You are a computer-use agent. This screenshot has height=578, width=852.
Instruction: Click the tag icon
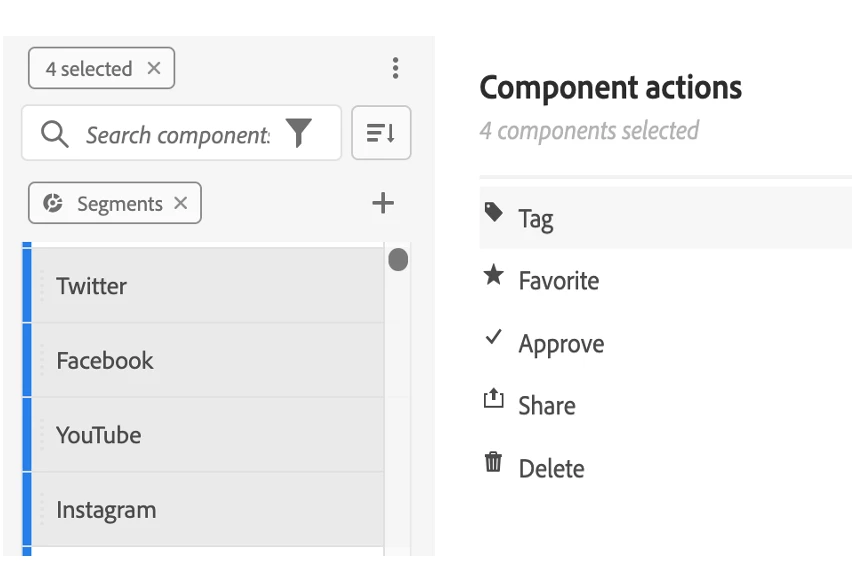coord(493,212)
